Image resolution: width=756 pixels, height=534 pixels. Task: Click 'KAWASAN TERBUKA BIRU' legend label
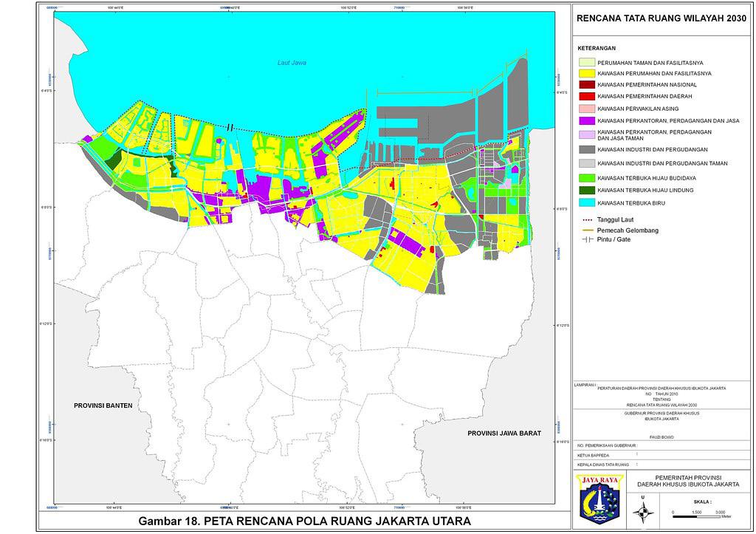coord(631,203)
